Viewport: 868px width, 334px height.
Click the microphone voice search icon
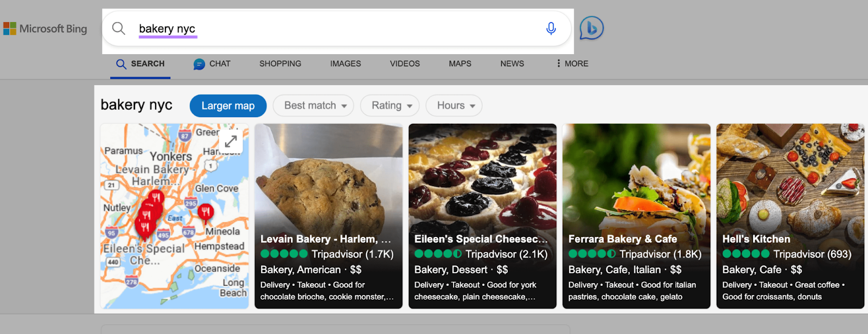(551, 29)
